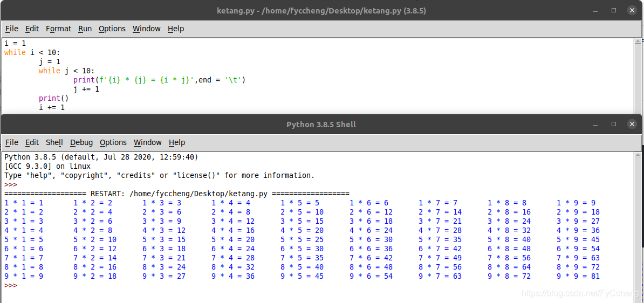Click output '8 * 2 = 16'
Viewport: 644px width, 303px height.
click(x=95, y=267)
